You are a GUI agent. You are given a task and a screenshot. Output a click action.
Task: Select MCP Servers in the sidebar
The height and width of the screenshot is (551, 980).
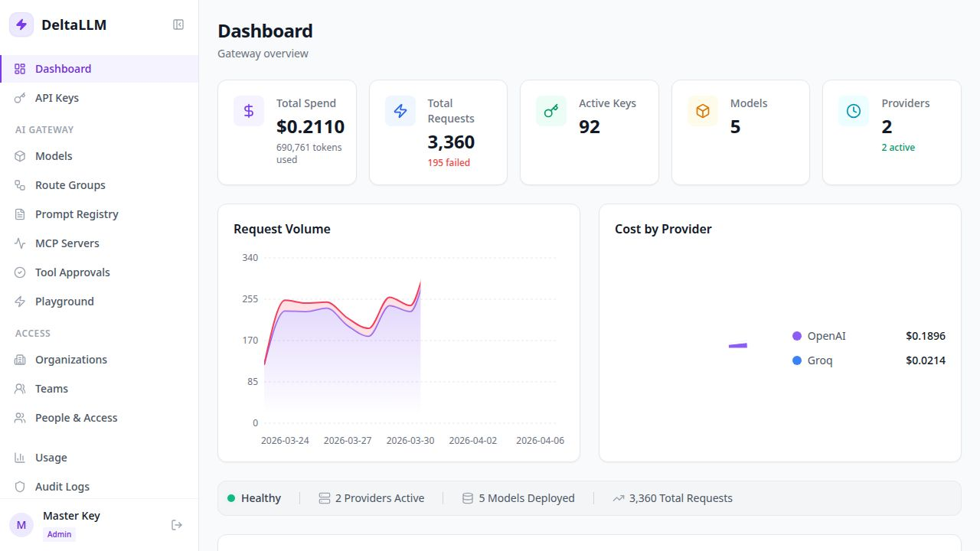(x=100, y=243)
